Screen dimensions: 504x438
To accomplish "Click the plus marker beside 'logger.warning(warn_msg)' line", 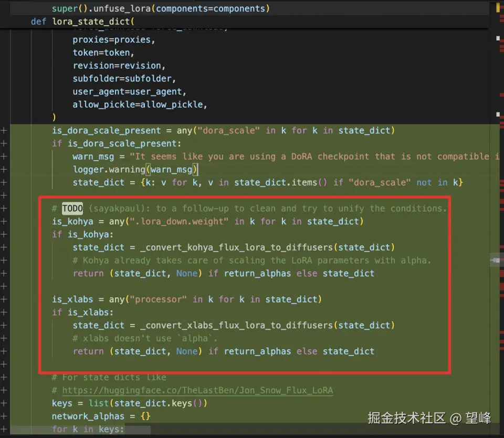I will (4, 170).
